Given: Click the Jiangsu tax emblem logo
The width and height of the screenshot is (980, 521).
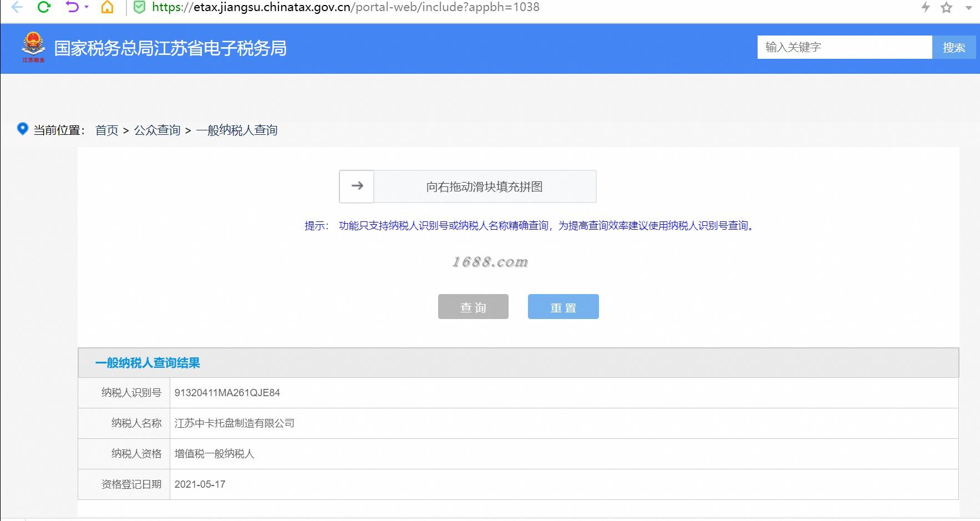Looking at the screenshot, I should click(33, 47).
